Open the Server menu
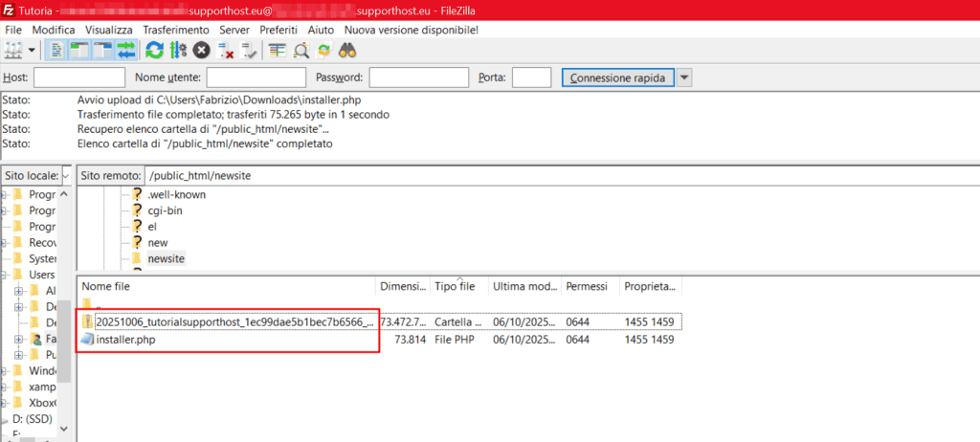Screen dimensions: 980x442 234,30
